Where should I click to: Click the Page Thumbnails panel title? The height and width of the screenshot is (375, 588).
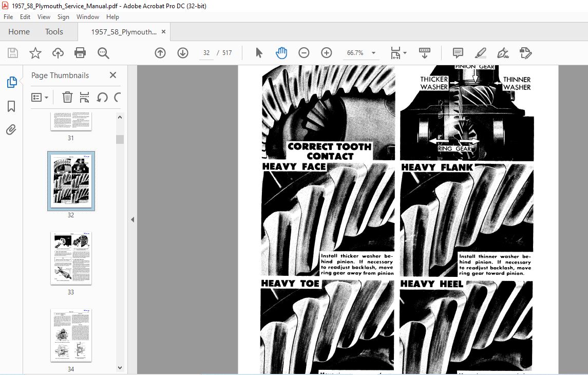point(60,76)
